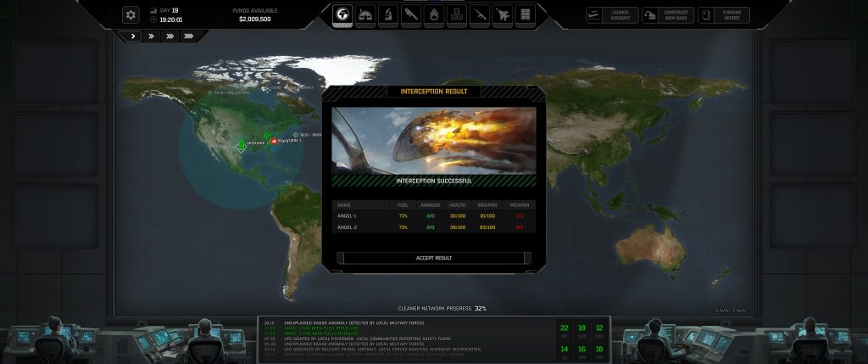Click ANGEL-1 weapon value 61/100
Image resolution: width=868 pixels, height=364 pixels.
[487, 216]
